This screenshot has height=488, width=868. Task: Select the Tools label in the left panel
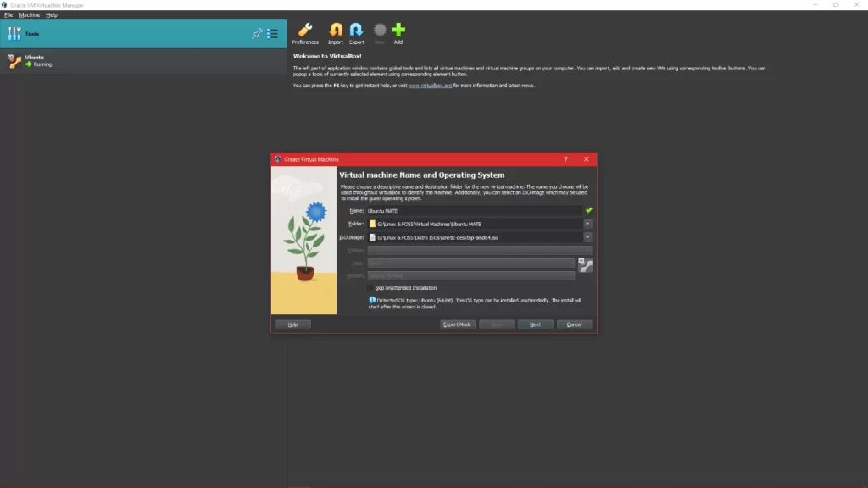32,34
